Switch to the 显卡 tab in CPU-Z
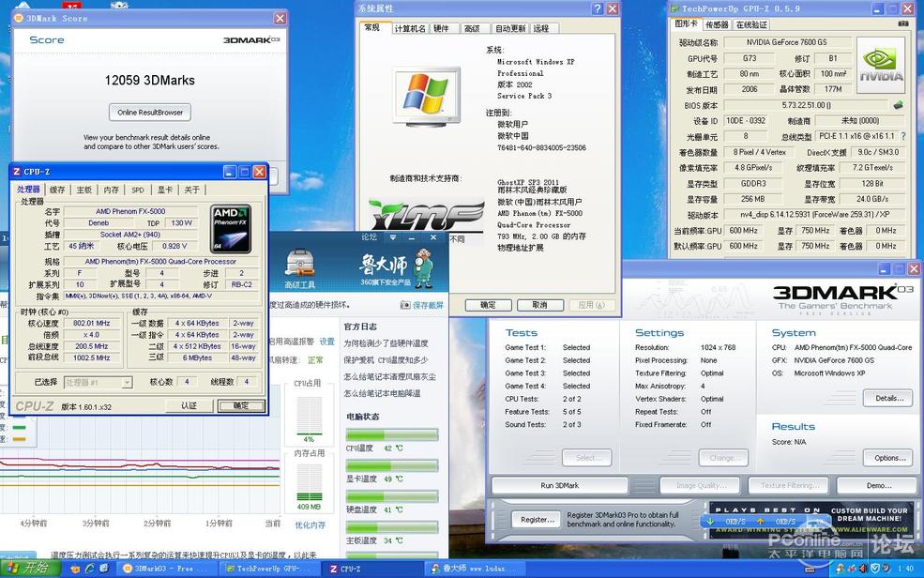Screen dimensions: 924x578 [165, 190]
